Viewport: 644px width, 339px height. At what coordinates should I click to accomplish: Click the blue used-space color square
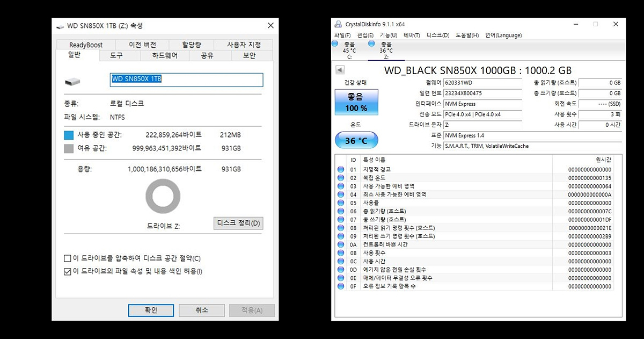click(x=68, y=135)
